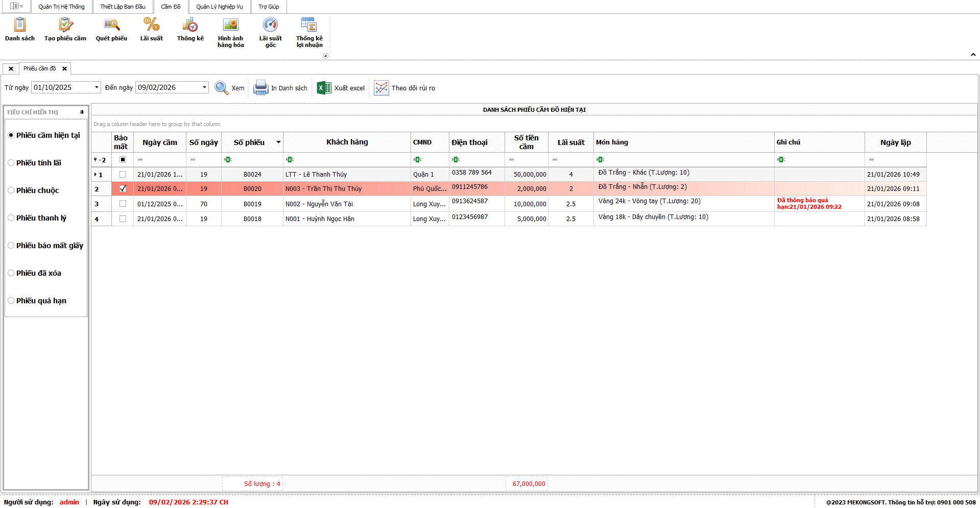Click the red overdue note 'Đã thông báo quá hạn'
The image size is (980, 508).
tap(809, 204)
